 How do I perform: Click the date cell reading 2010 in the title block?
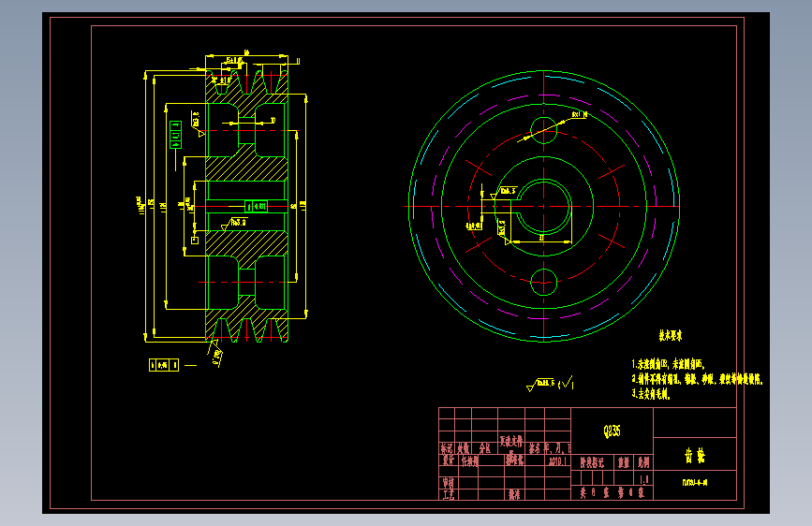(557, 460)
